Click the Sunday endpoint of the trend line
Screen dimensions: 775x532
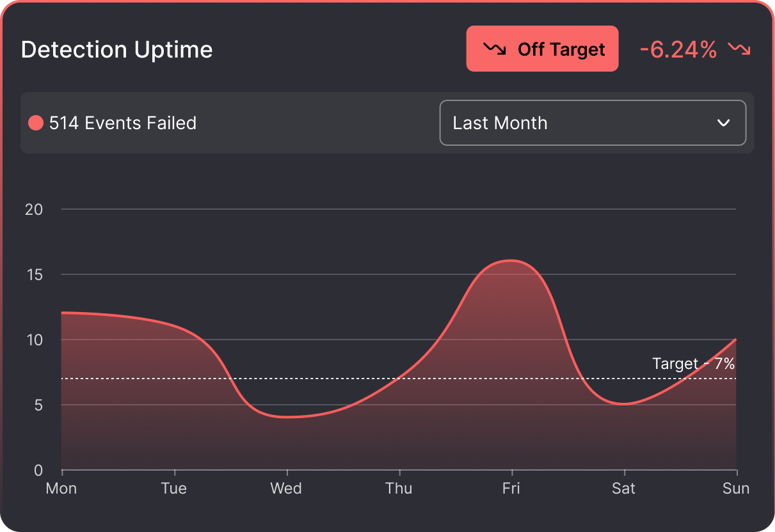(x=735, y=340)
